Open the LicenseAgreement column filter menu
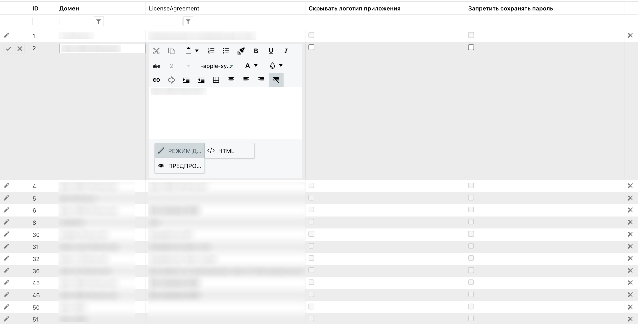This screenshot has width=644, height=324. (188, 22)
